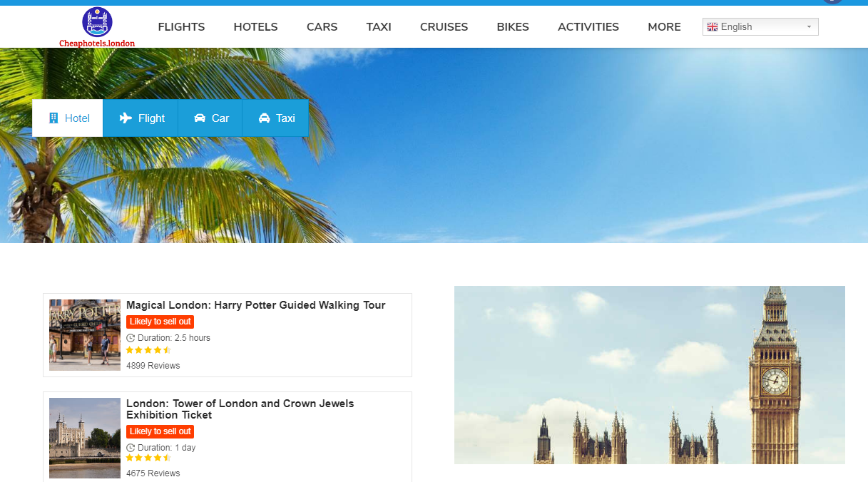This screenshot has height=482, width=868.
Task: Switch to the Hotel search tab
Action: click(x=68, y=118)
